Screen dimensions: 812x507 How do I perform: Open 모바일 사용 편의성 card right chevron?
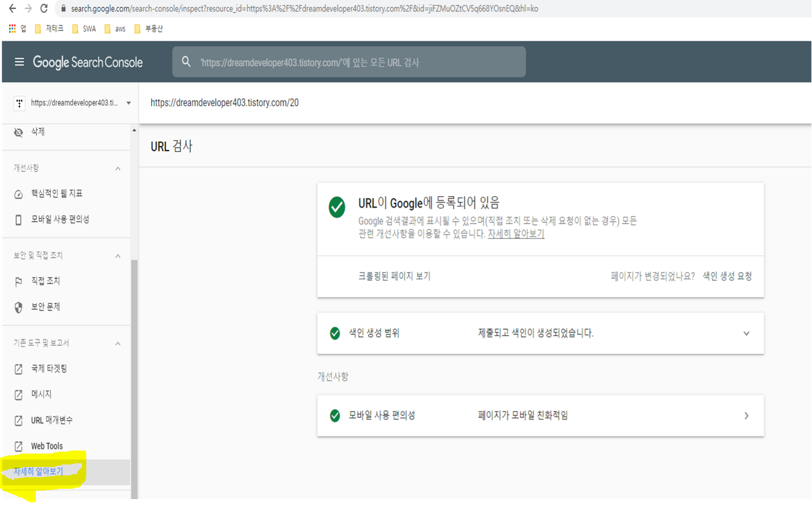pos(746,416)
